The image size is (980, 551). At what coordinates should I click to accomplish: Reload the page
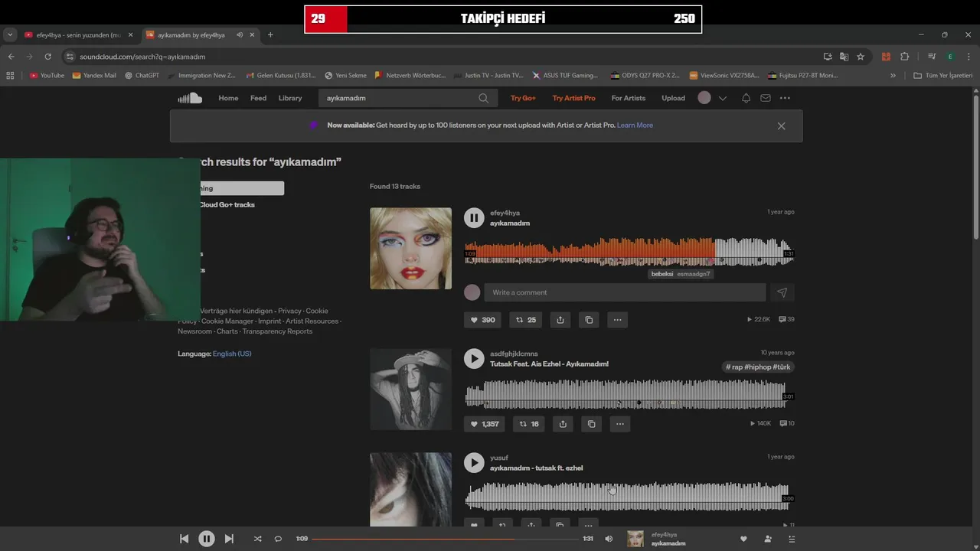point(47,57)
